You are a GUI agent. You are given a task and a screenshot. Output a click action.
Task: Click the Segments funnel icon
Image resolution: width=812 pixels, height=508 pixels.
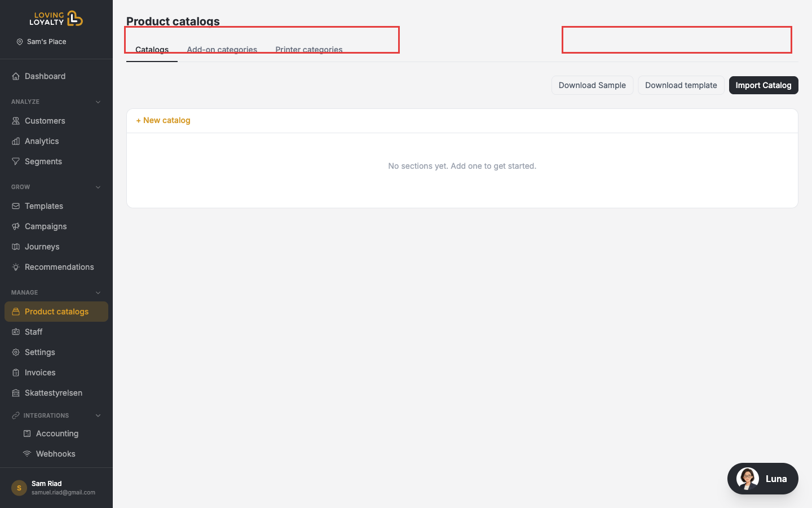[x=16, y=161]
